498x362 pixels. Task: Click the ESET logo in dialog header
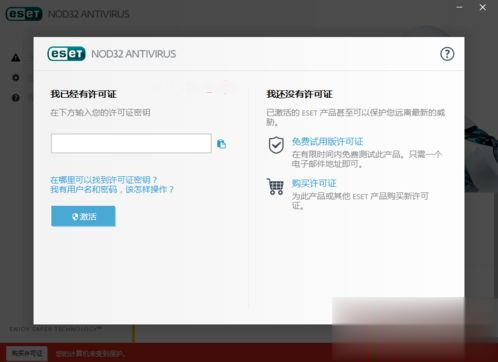point(66,54)
